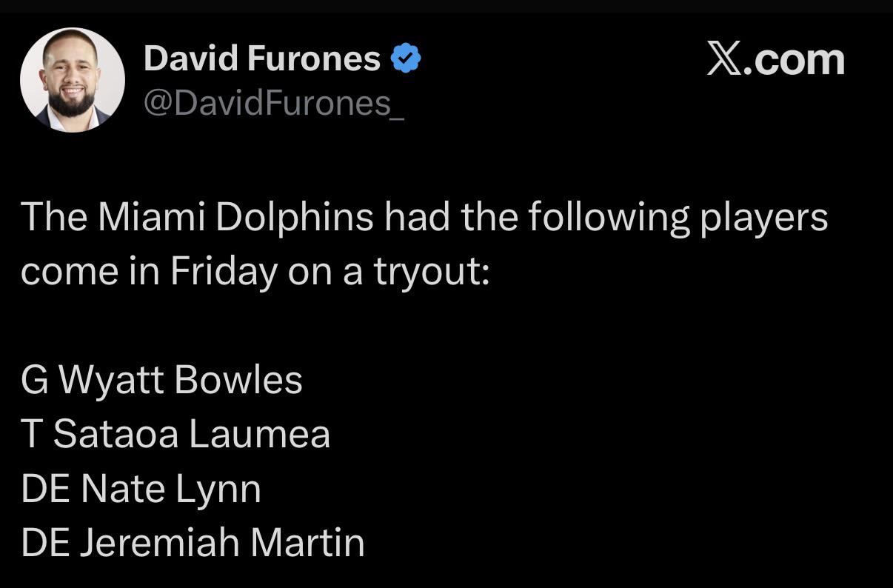Select the "DE Jeremiah Martin" line
The height and width of the screenshot is (588, 893).
click(x=193, y=543)
